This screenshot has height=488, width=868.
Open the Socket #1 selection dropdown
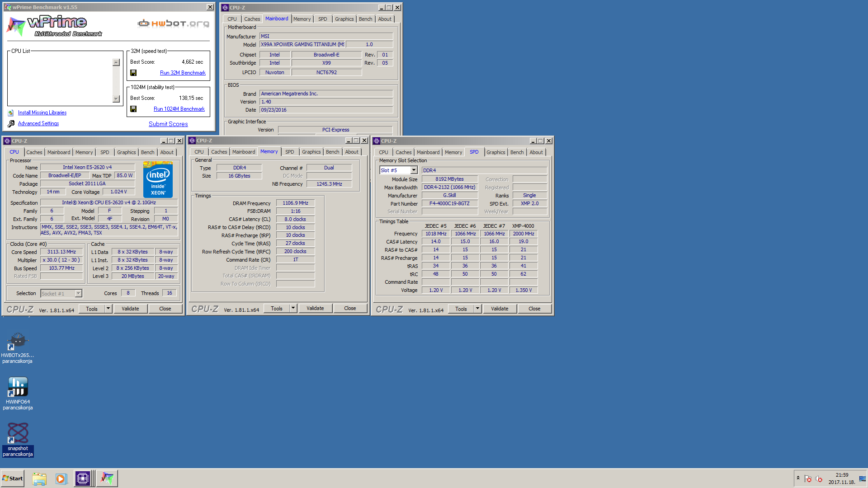tap(78, 293)
